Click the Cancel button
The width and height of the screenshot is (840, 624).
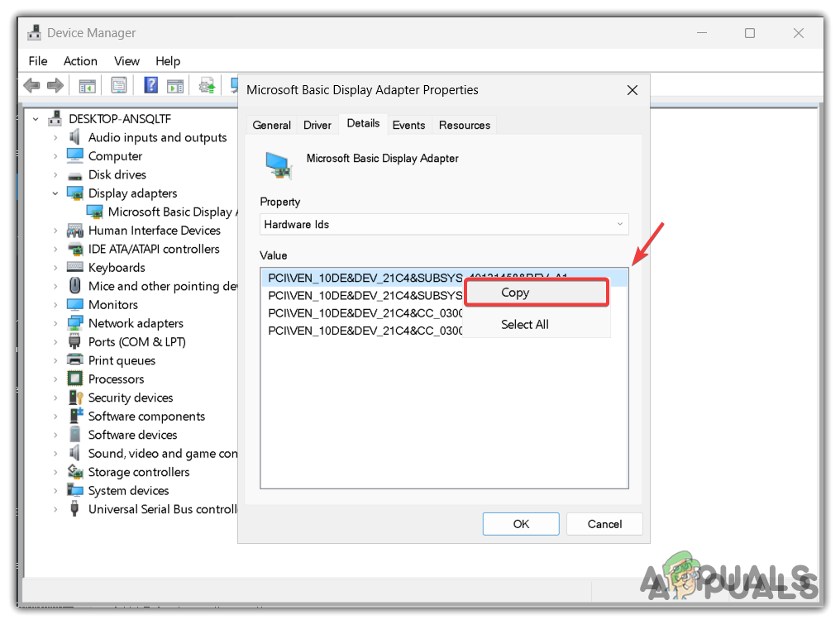604,524
